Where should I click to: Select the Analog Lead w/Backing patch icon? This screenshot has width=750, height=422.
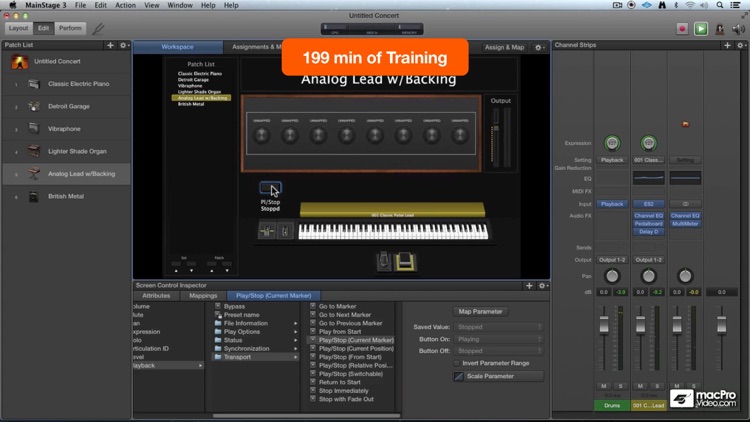[33, 174]
